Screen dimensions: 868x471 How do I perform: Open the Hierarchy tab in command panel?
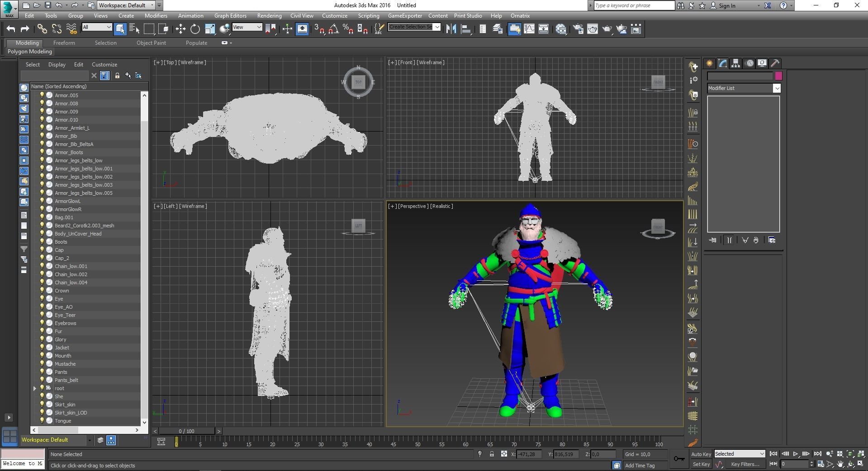click(x=736, y=63)
